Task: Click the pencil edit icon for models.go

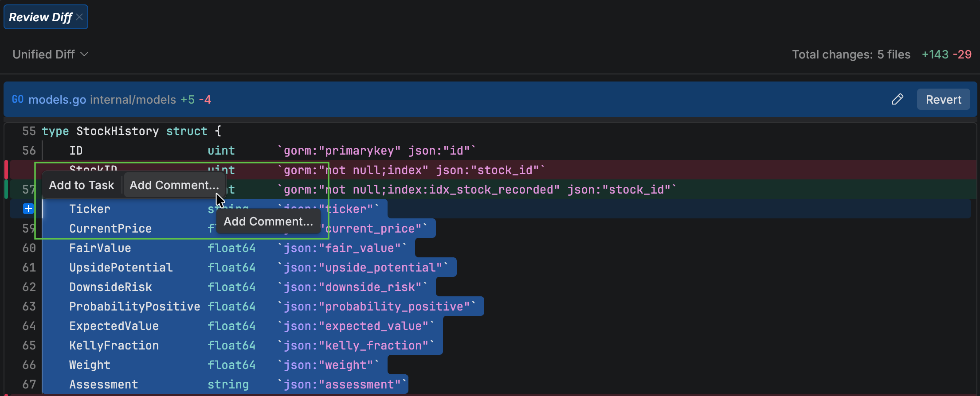Action: point(898,99)
